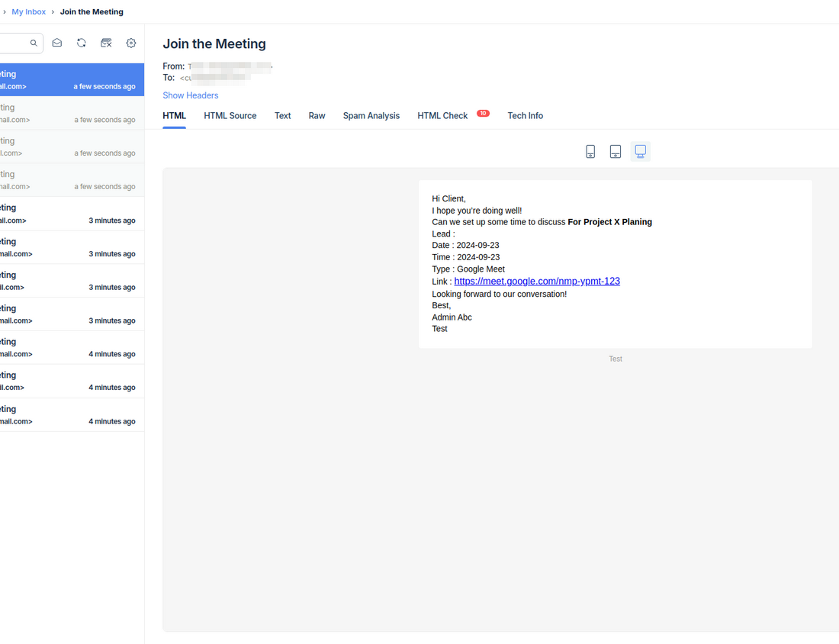Open the Tech Info tab
839x644 pixels.
(525, 115)
